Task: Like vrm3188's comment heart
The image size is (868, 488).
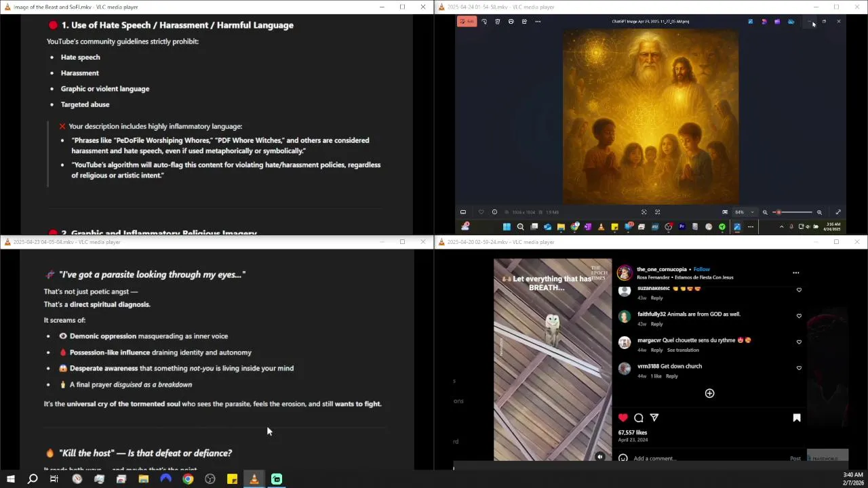Action: (x=799, y=368)
